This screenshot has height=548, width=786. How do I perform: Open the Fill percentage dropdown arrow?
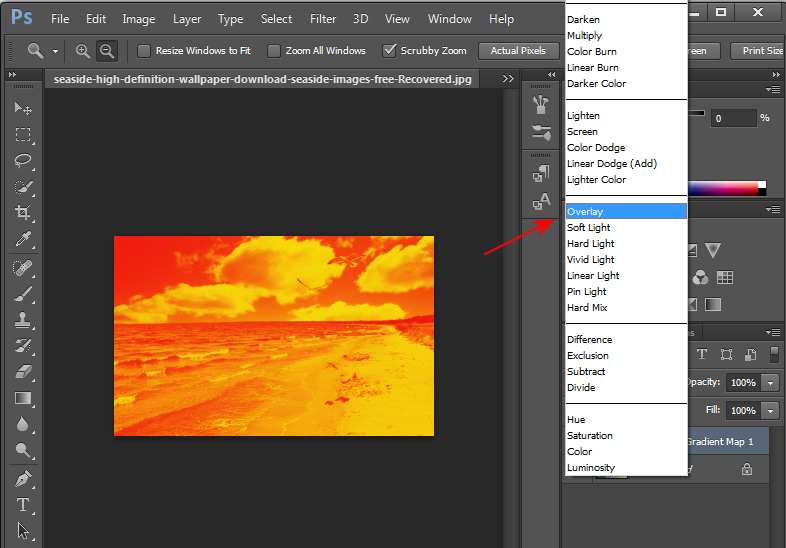click(770, 410)
